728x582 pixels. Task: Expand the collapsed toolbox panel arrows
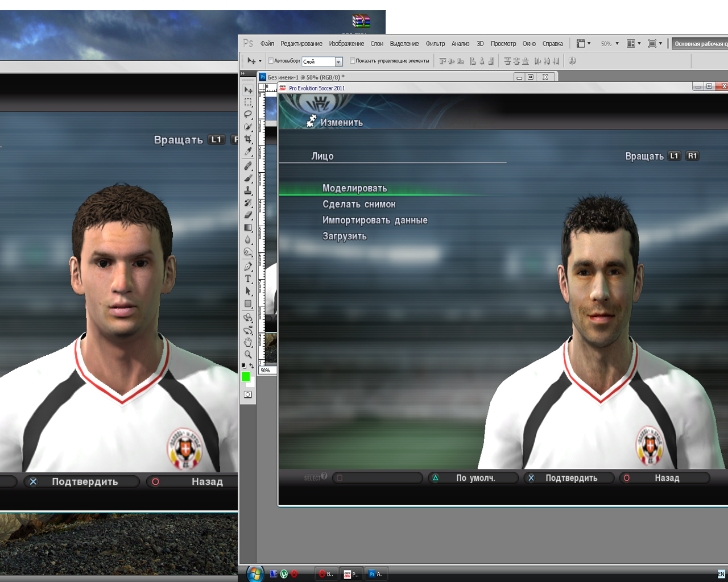click(x=243, y=73)
